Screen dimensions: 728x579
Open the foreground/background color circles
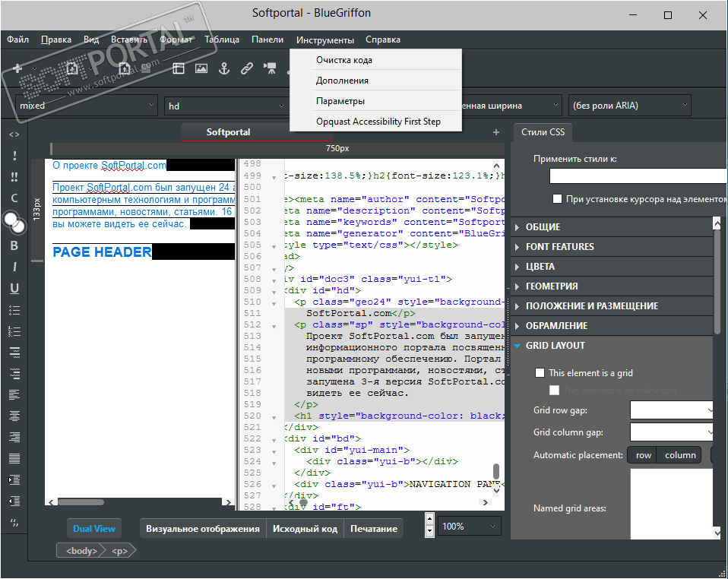[x=14, y=223]
